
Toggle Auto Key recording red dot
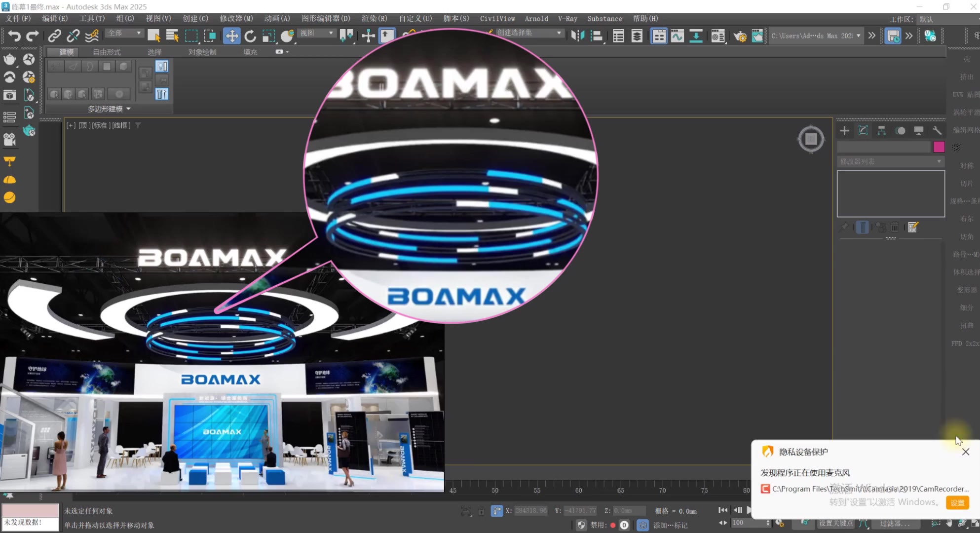point(612,525)
